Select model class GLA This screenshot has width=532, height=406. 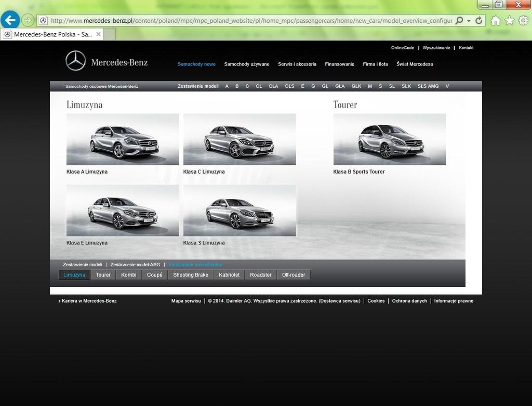tap(340, 86)
